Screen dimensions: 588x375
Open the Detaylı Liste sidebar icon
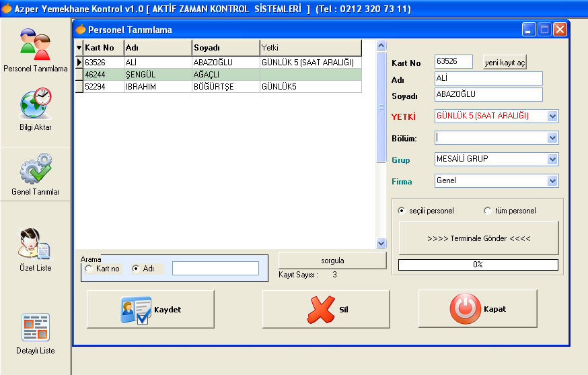pyautogui.click(x=35, y=327)
